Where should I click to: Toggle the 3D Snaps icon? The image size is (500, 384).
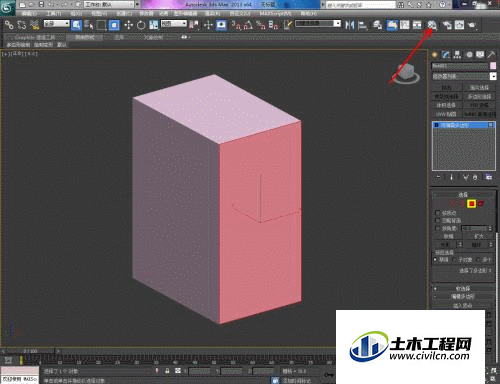coord(236,25)
